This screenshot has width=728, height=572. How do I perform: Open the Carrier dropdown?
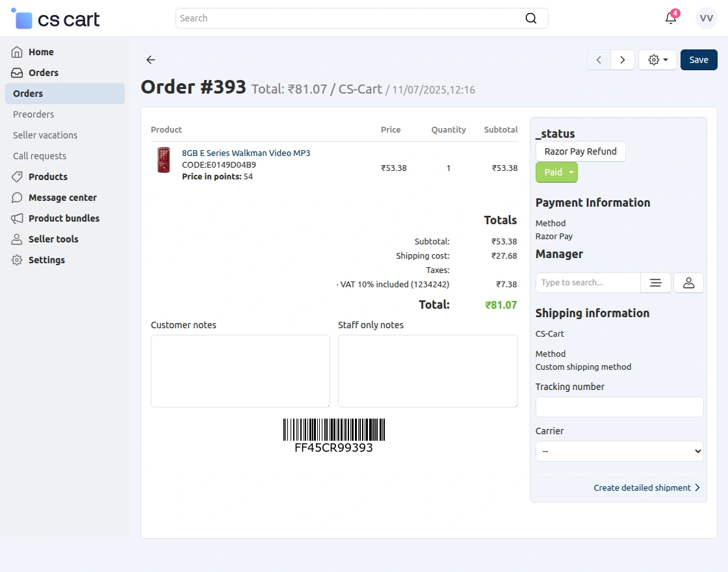619,450
